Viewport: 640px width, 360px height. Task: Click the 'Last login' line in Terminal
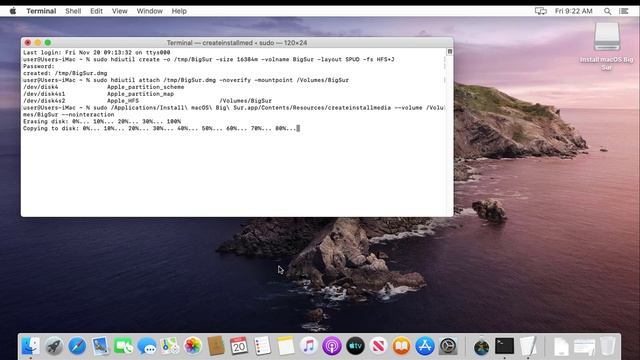click(x=96, y=53)
